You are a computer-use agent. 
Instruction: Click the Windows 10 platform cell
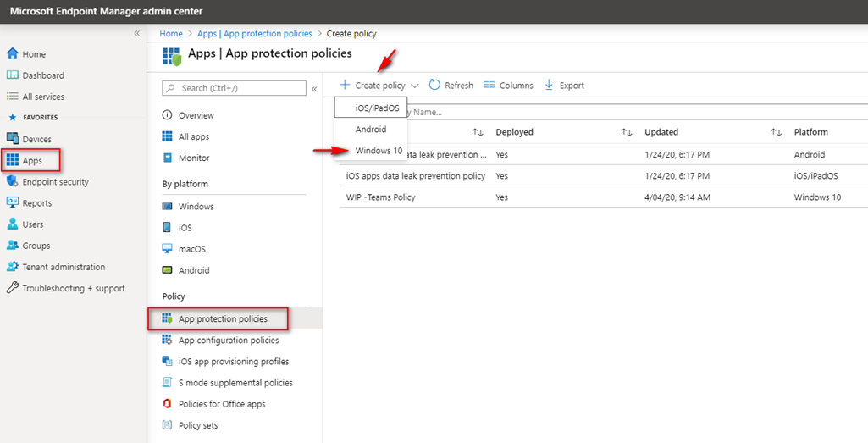(x=817, y=197)
